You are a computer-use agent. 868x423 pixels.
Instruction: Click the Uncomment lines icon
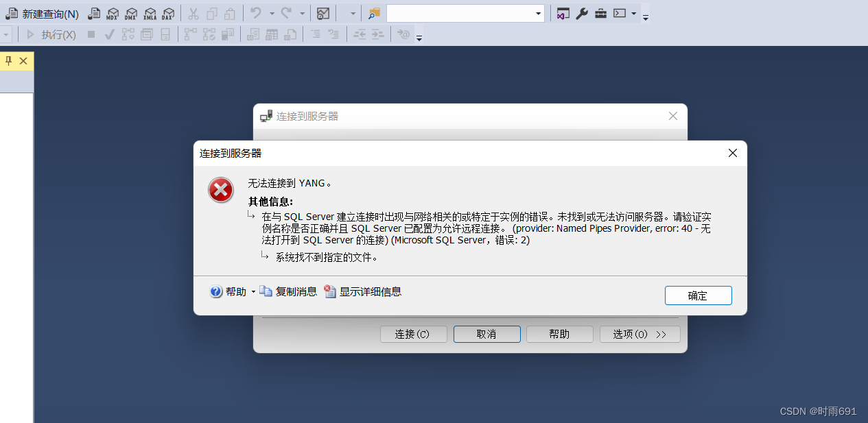point(333,34)
